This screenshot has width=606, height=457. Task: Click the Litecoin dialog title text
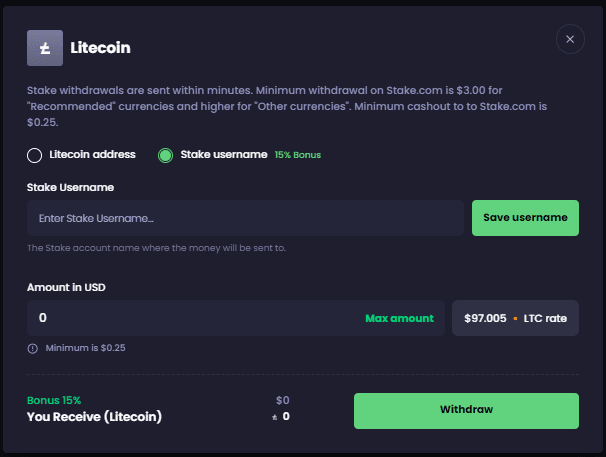click(x=100, y=47)
